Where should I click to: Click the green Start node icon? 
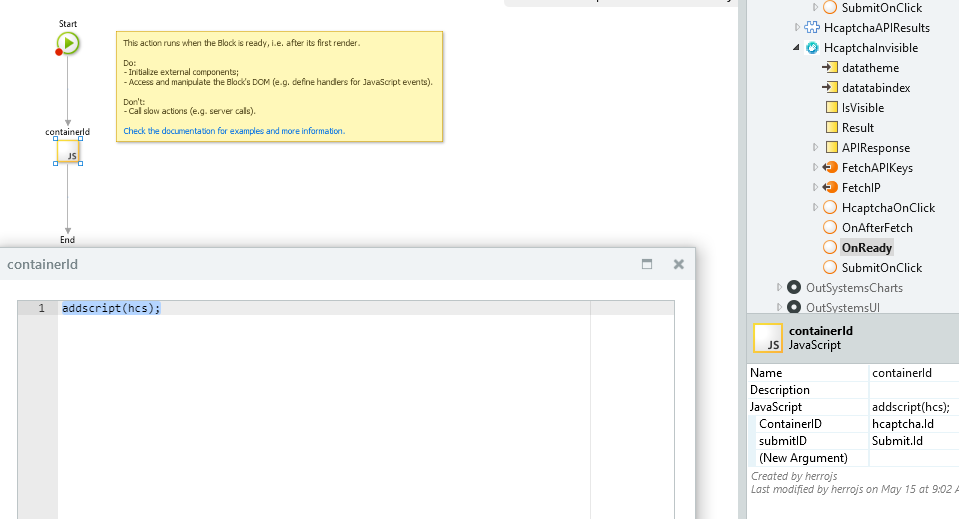(68, 43)
